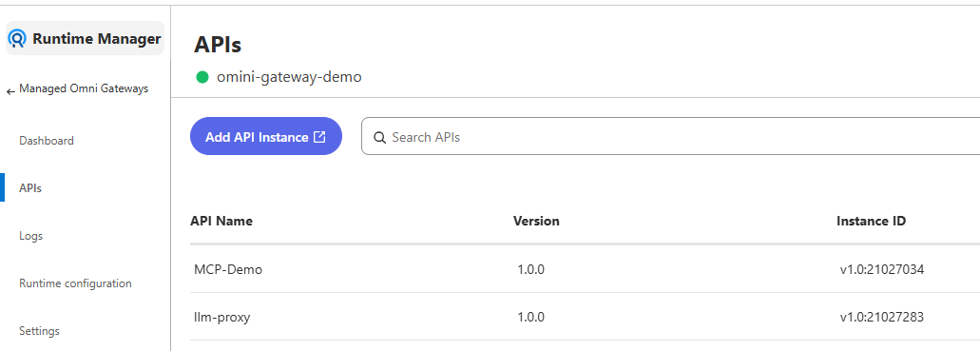Click the Add API Instance button
This screenshot has height=351, width=980.
(266, 136)
